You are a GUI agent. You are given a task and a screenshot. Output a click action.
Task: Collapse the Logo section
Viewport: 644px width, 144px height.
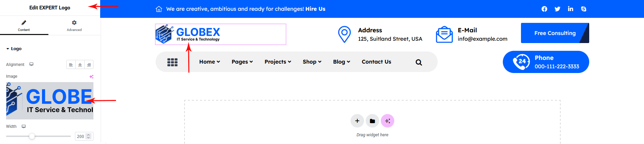pos(14,49)
